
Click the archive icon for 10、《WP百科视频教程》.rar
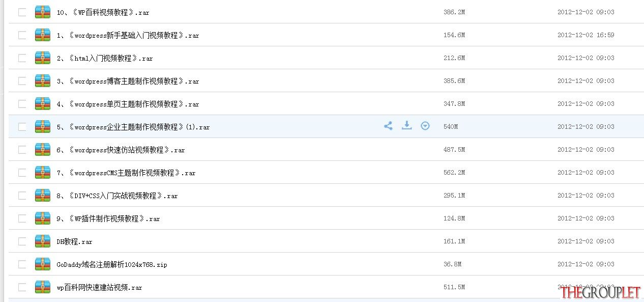click(43, 12)
